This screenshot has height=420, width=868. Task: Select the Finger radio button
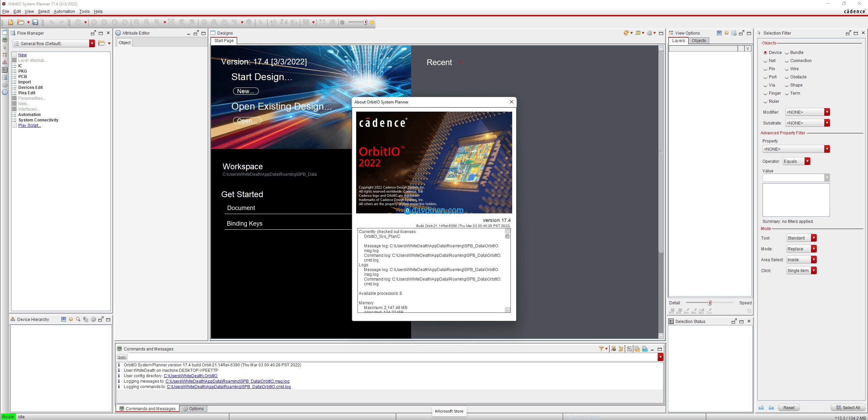point(765,93)
